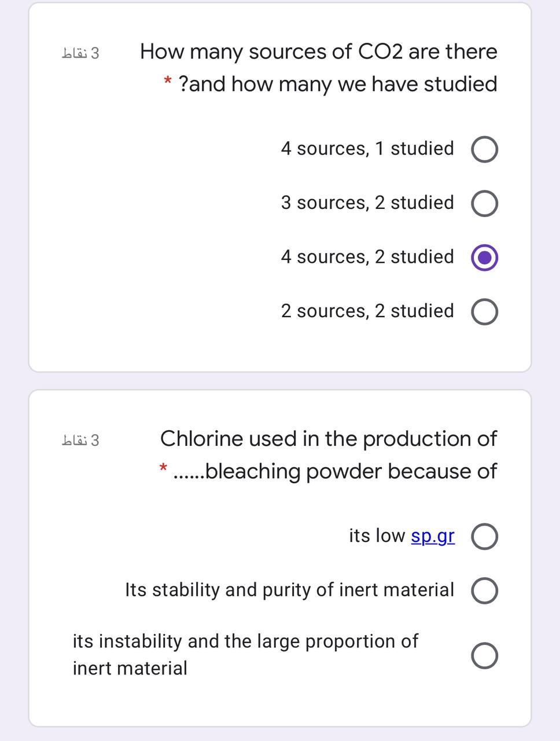Choose the 'Its stability and purity' radio circle
The width and height of the screenshot is (560, 741).
click(x=485, y=590)
